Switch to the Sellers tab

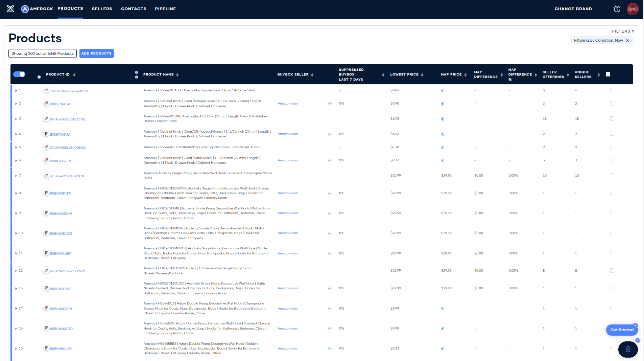[102, 9]
